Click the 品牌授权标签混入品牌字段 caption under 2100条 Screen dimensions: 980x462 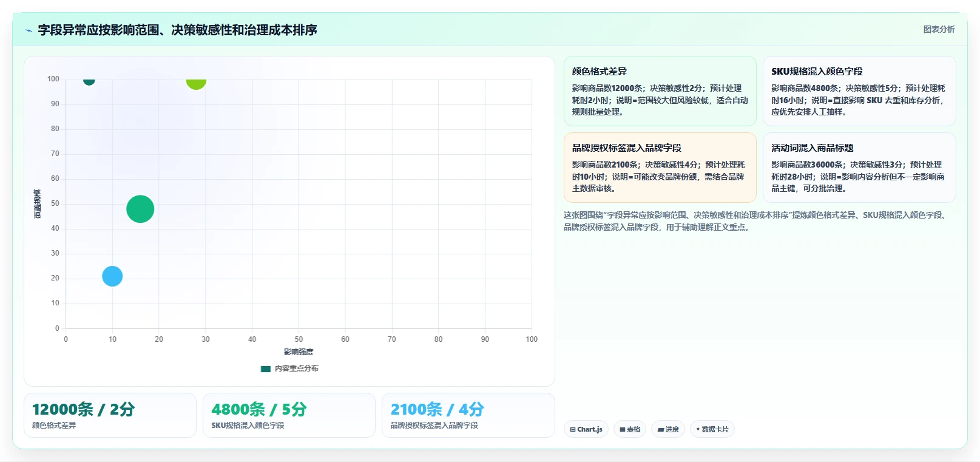point(434,426)
